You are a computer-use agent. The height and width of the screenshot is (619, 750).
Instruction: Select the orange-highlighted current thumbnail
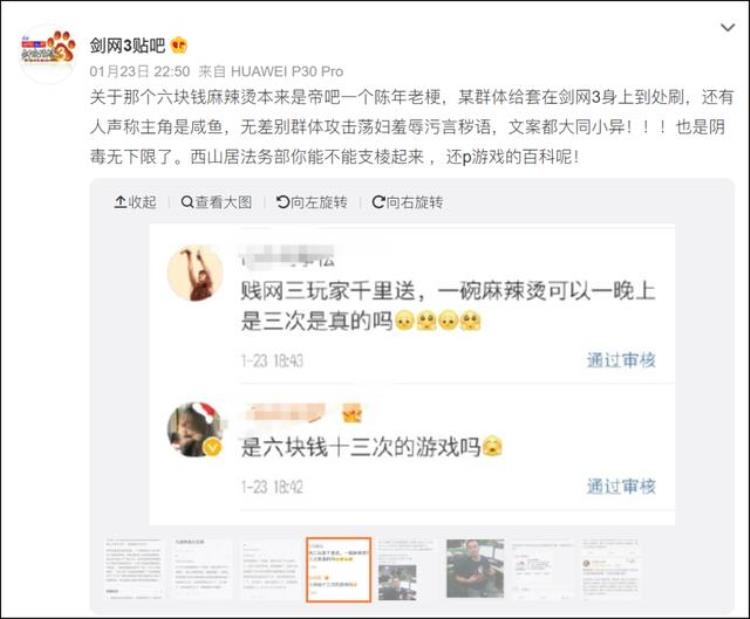coord(339,569)
